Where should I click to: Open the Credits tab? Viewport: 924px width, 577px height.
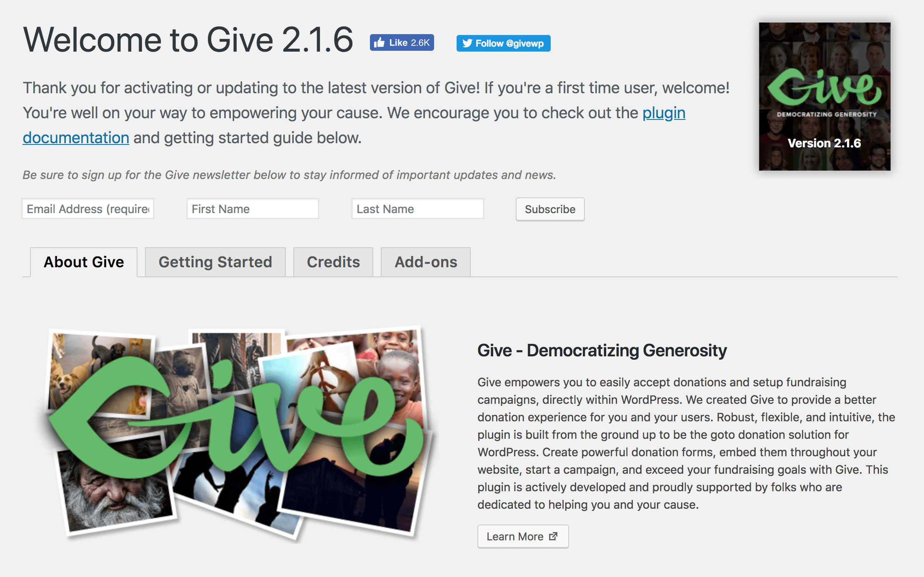(x=333, y=262)
